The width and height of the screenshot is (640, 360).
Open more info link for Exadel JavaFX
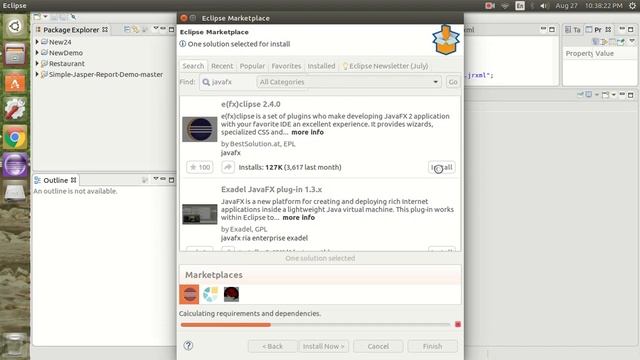(298, 218)
